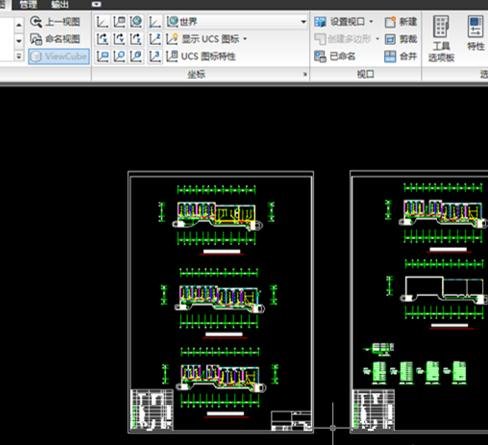The width and height of the screenshot is (488, 445).
Task: Click the 合并 join viewports icon
Action: coord(390,56)
